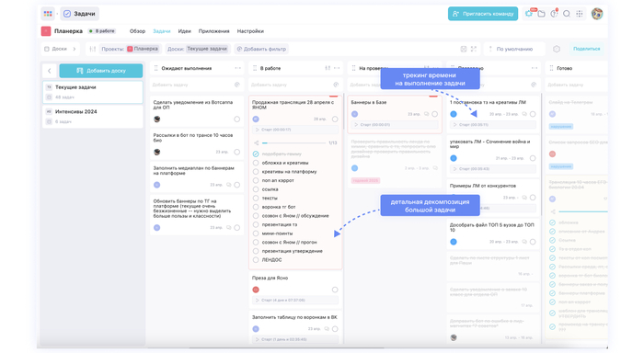Open В работе column sort icon
Image resolution: width=644 pixels, height=353 pixels.
point(328,68)
